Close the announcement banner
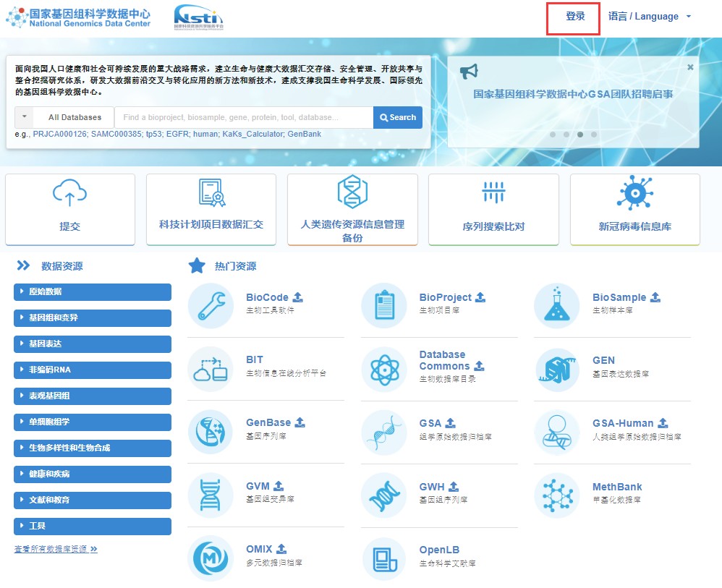The width and height of the screenshot is (722, 588). tap(690, 67)
